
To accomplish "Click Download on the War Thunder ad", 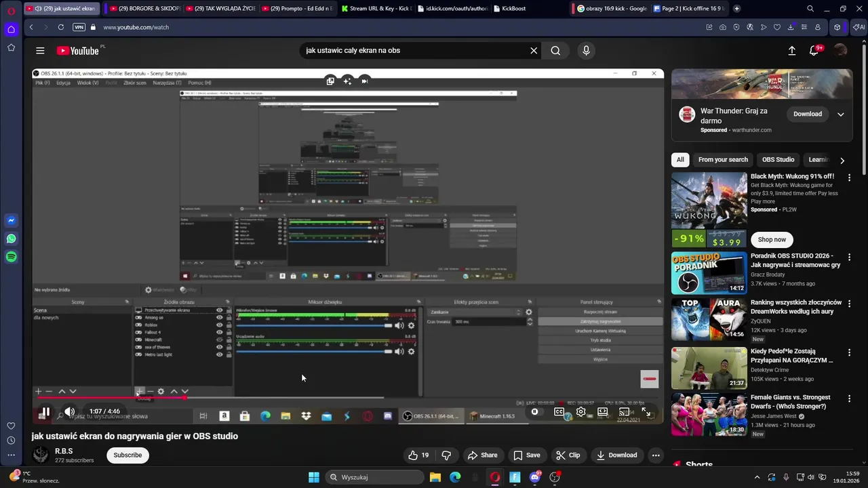I will [x=808, y=114].
